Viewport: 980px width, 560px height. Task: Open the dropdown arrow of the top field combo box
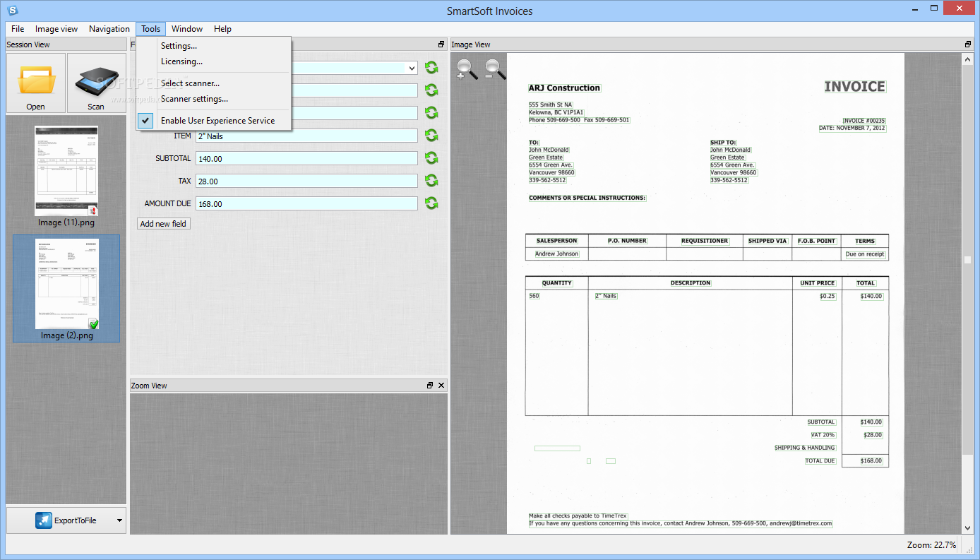coord(412,68)
